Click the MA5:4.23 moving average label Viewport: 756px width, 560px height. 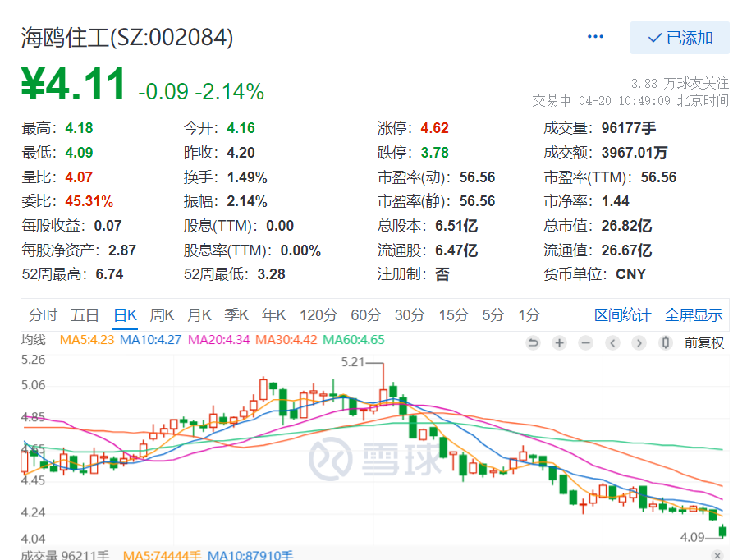[87, 340]
